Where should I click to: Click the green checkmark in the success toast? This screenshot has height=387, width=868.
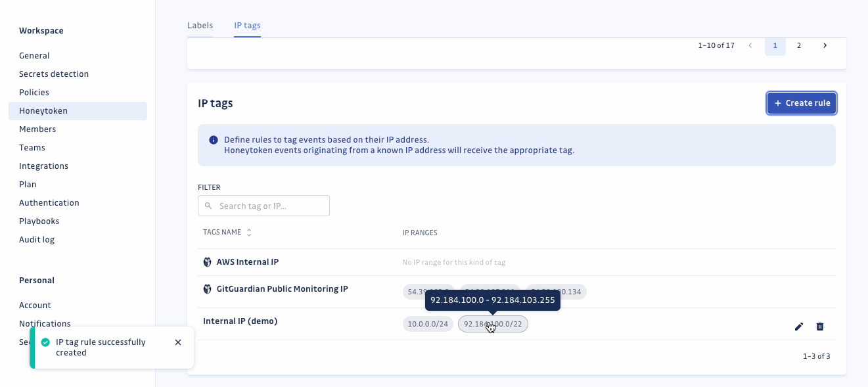click(45, 342)
